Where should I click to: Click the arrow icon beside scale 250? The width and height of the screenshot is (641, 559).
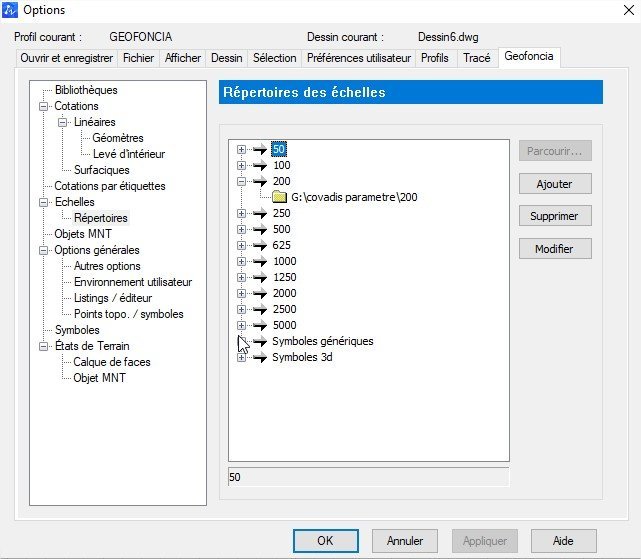[260, 213]
